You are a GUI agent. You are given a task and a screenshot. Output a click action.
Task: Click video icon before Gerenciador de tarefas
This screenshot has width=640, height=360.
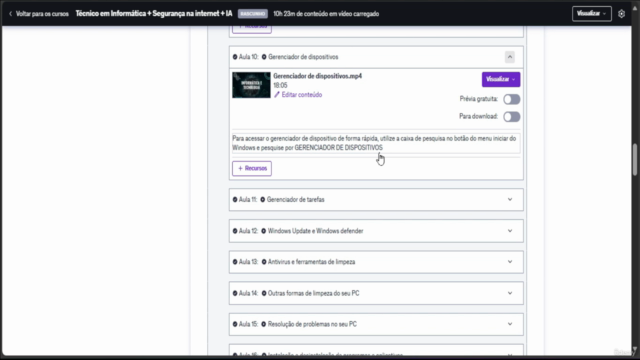tap(263, 200)
